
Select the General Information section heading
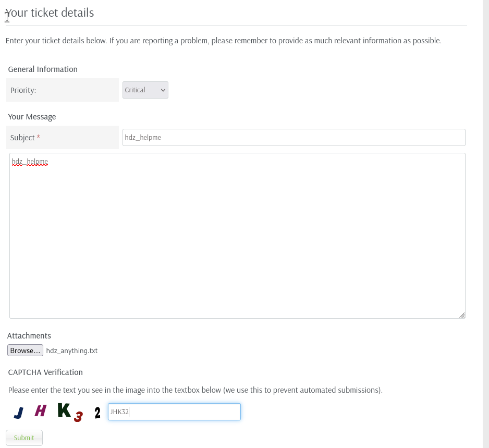point(43,69)
